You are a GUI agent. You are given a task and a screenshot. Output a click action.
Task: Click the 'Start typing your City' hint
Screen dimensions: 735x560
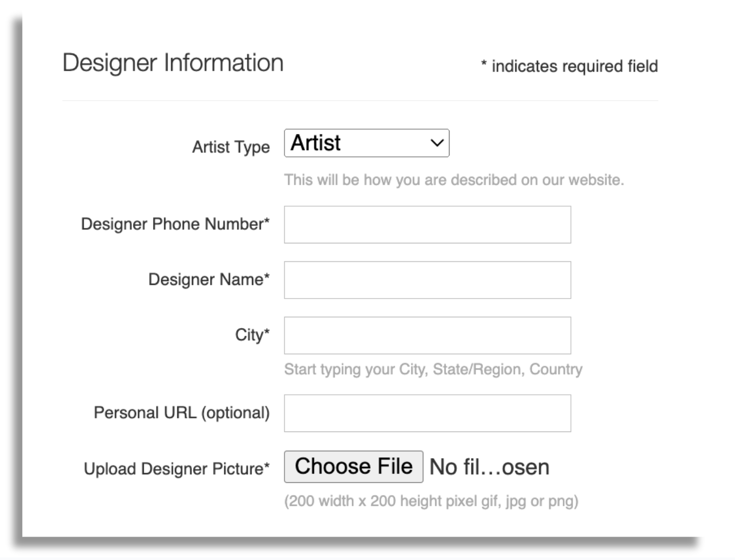433,369
